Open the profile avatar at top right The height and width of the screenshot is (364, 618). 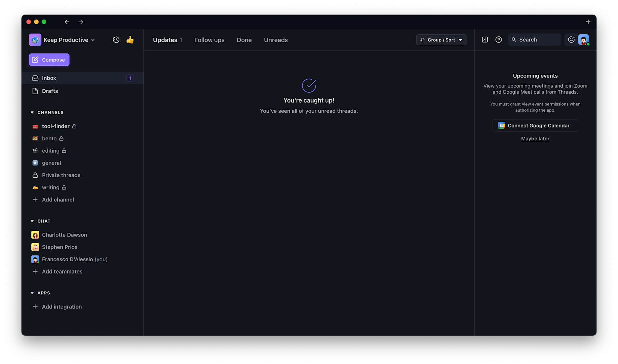click(583, 40)
